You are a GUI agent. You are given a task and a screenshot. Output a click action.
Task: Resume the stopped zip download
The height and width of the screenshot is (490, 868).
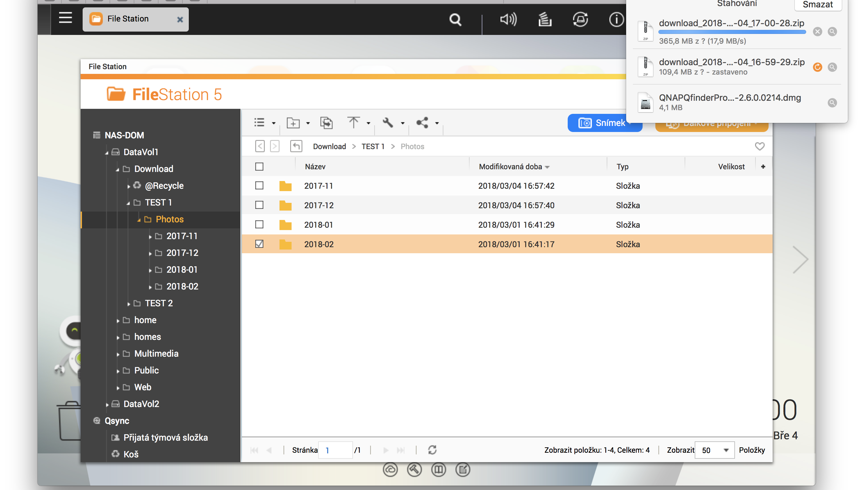(817, 67)
